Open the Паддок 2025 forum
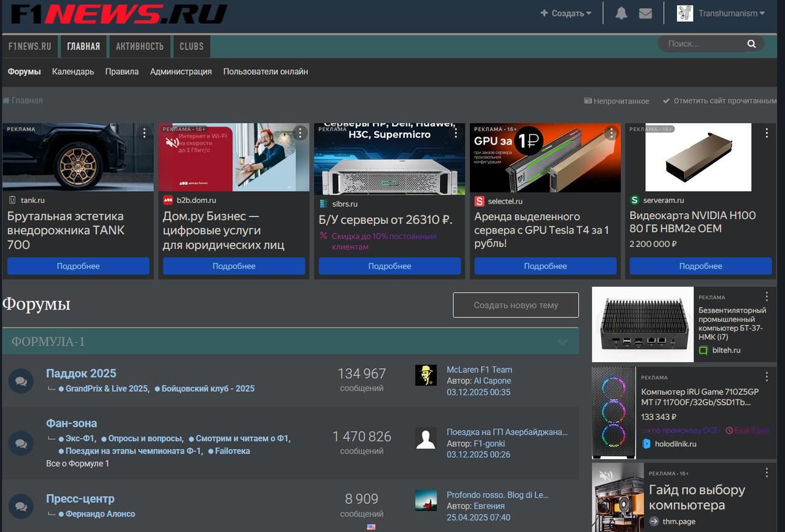This screenshot has height=532, width=785. click(81, 373)
